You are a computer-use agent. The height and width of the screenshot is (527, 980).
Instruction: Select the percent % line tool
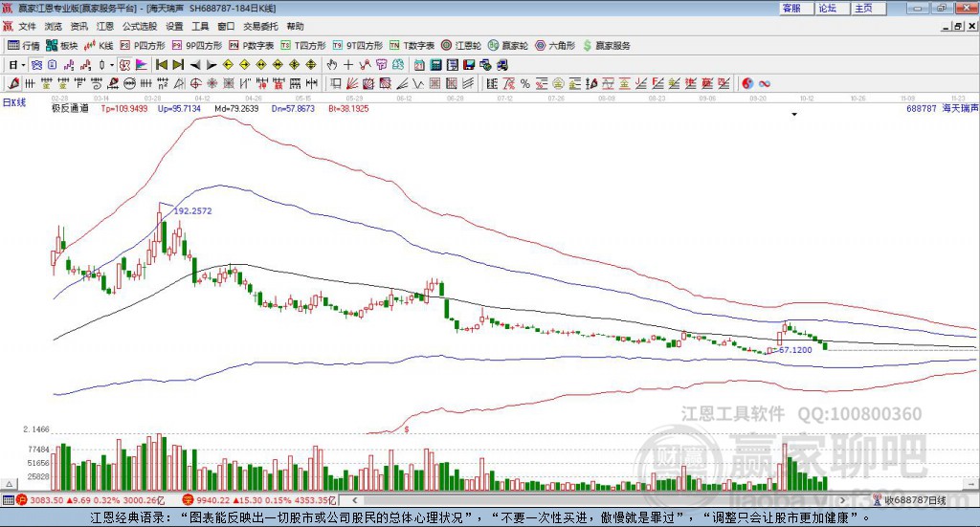click(x=525, y=83)
